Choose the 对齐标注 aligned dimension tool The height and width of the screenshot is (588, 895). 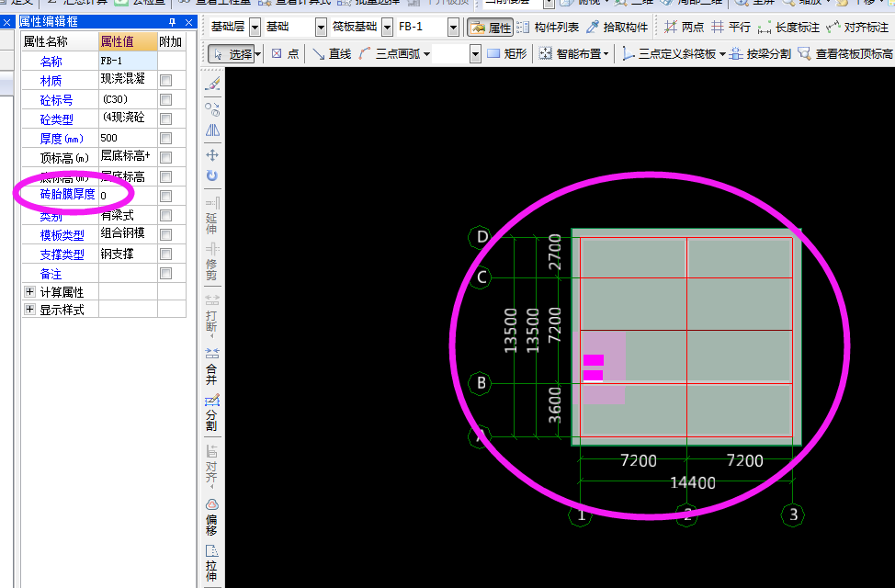[x=857, y=27]
